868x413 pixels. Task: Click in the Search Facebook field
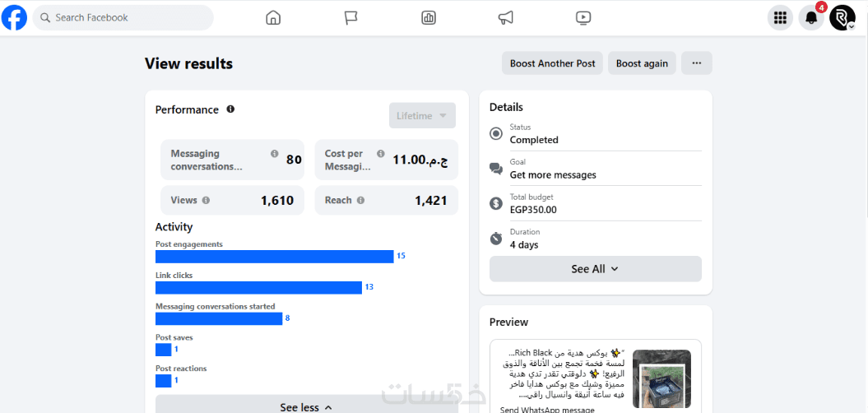[x=123, y=17]
